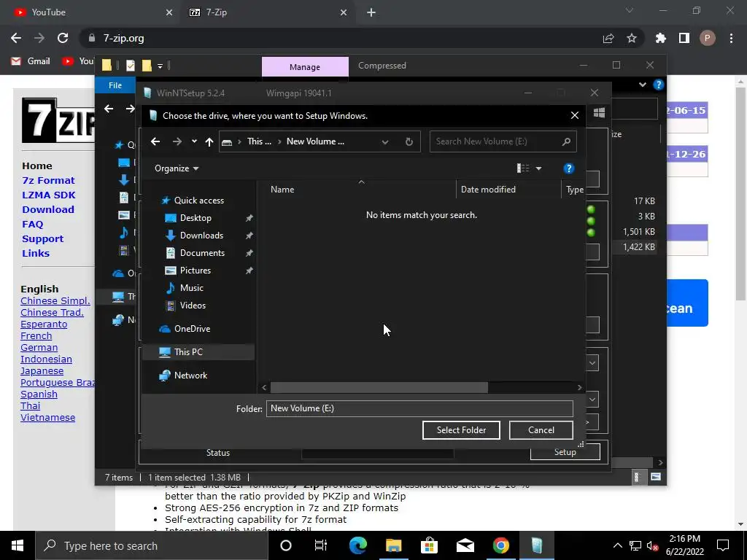Go up one folder level in dialog
This screenshot has height=560, width=747.
[x=209, y=141]
